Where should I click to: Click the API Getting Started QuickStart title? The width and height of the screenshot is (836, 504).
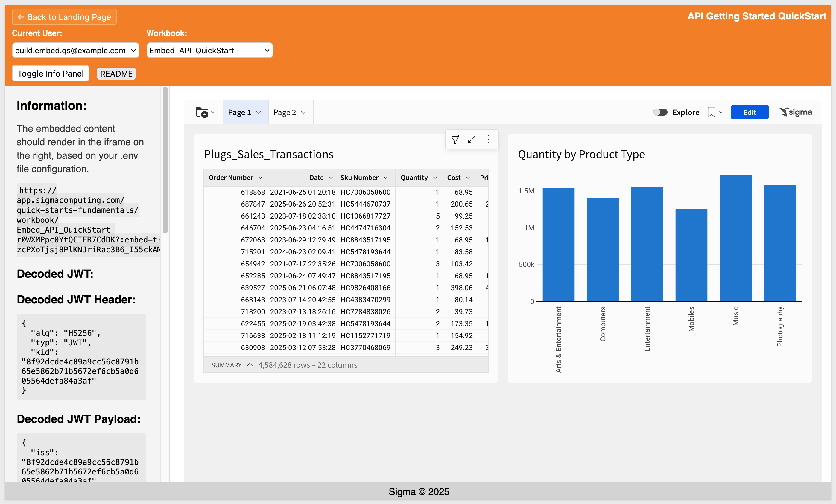[757, 16]
